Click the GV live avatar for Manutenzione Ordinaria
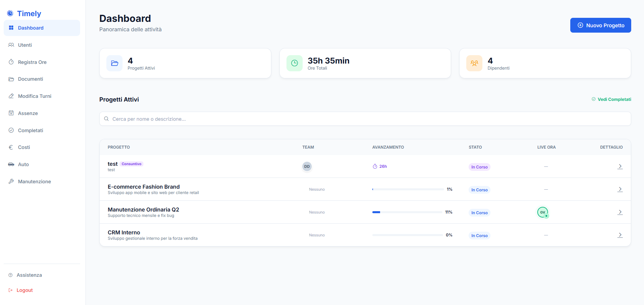Viewport: 644px width, 305px height. 542,212
